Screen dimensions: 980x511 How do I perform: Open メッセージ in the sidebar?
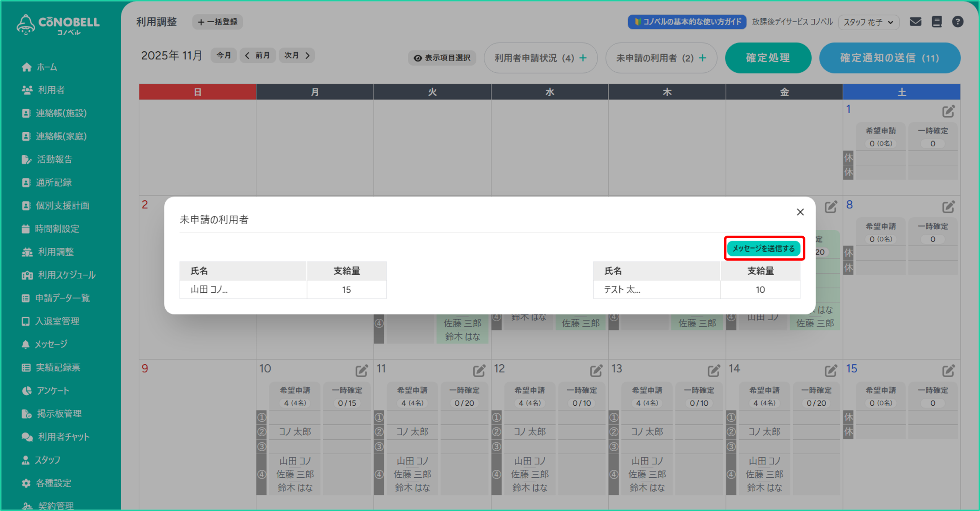(51, 344)
